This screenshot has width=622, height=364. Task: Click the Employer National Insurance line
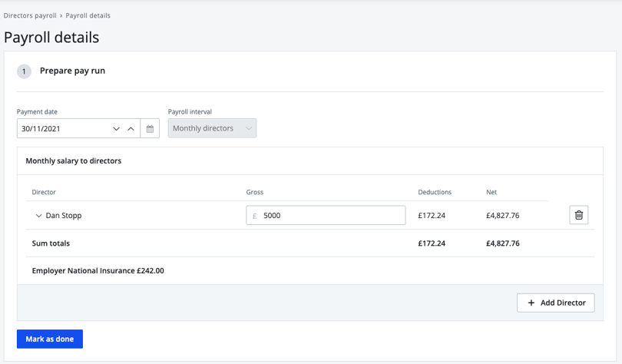tap(98, 271)
